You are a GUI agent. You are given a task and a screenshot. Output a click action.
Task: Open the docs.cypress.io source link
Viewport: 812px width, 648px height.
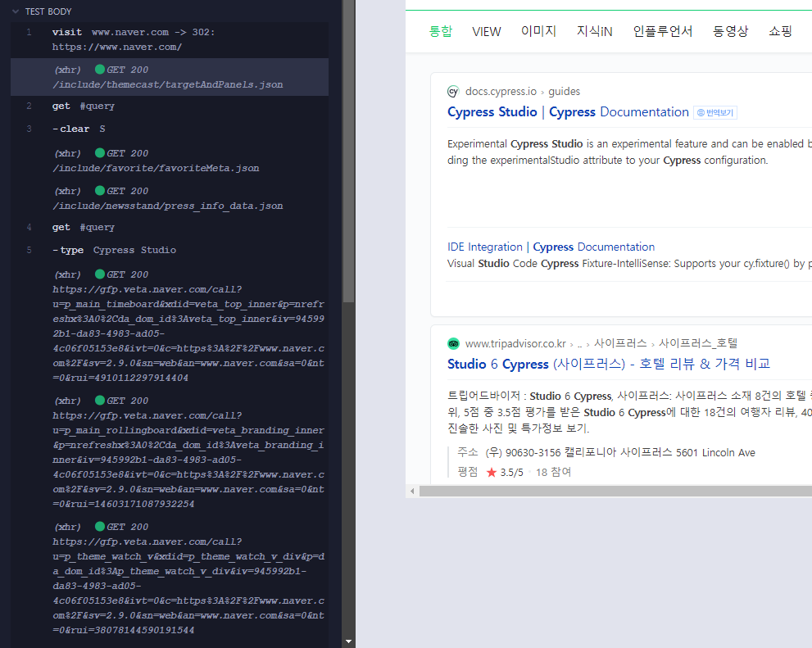[x=501, y=92]
